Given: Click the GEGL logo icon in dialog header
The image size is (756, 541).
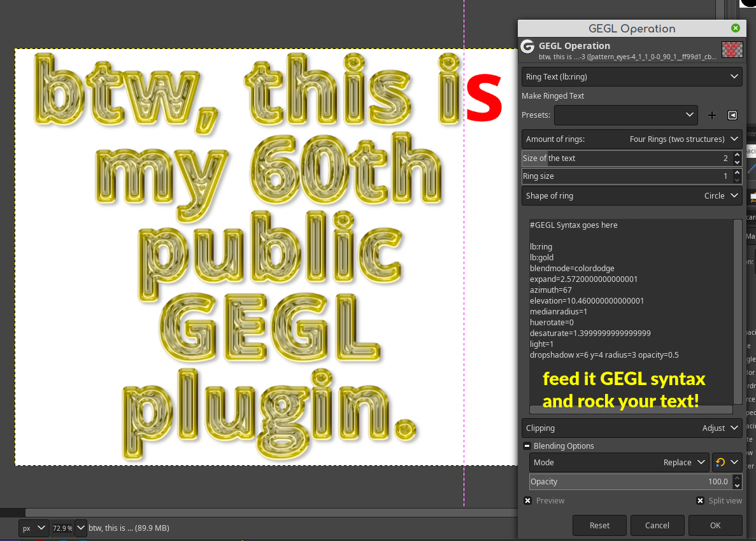Looking at the screenshot, I should (528, 46).
